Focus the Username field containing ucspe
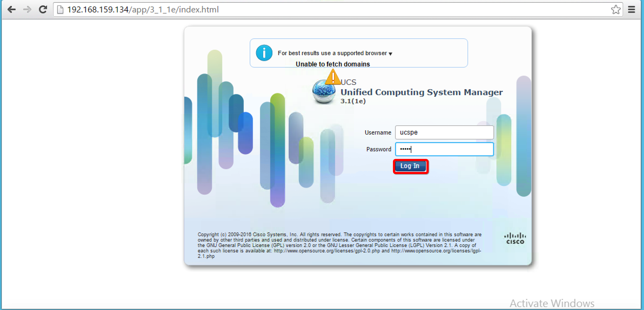Image resolution: width=644 pixels, height=310 pixels. [x=444, y=132]
